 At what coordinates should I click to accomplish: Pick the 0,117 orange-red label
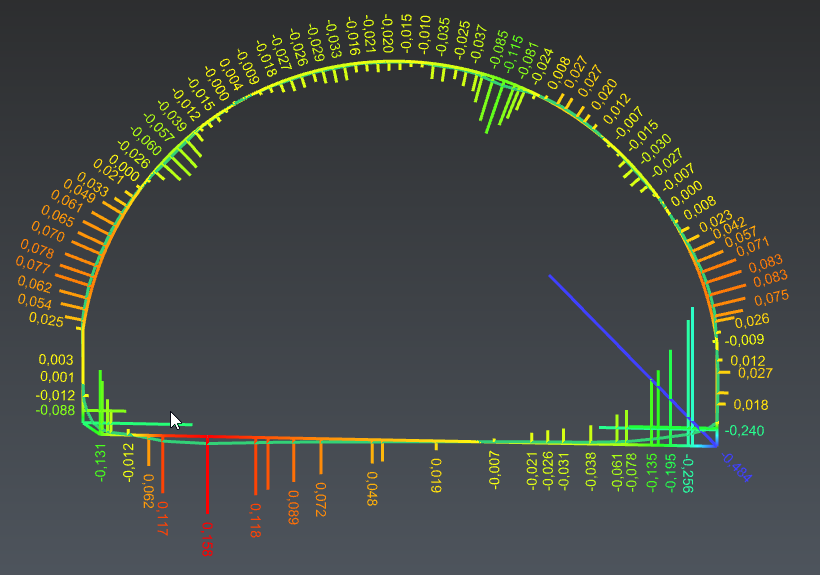point(163,518)
